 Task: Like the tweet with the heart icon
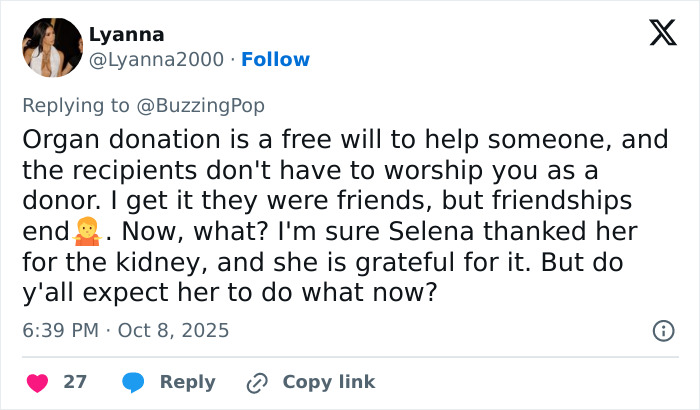click(37, 382)
